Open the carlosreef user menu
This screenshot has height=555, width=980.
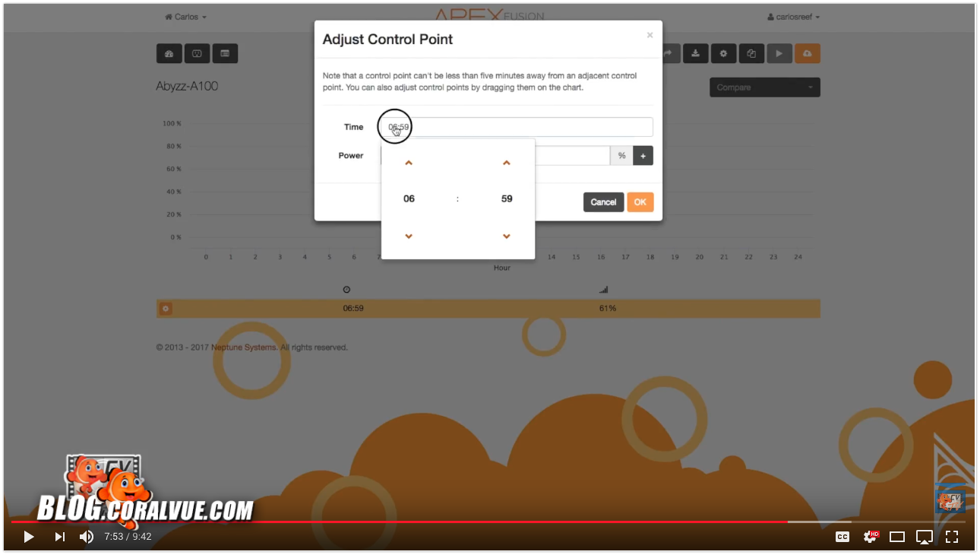[793, 17]
